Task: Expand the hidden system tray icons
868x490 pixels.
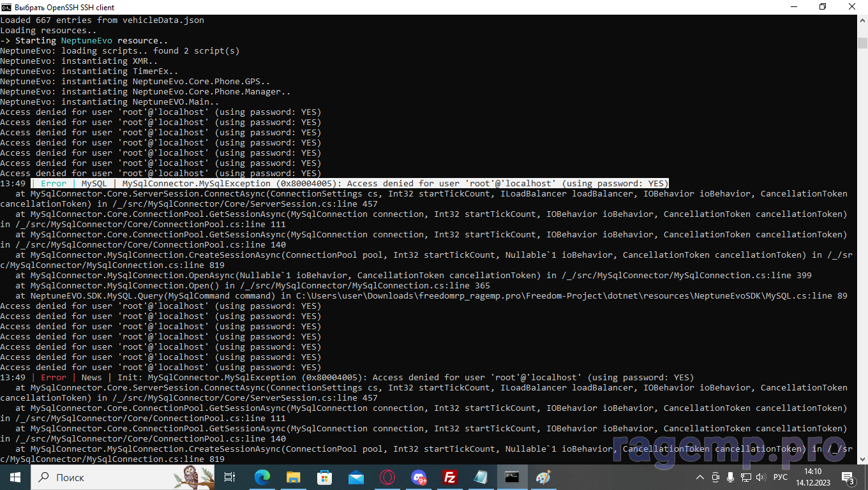Action: tap(701, 477)
